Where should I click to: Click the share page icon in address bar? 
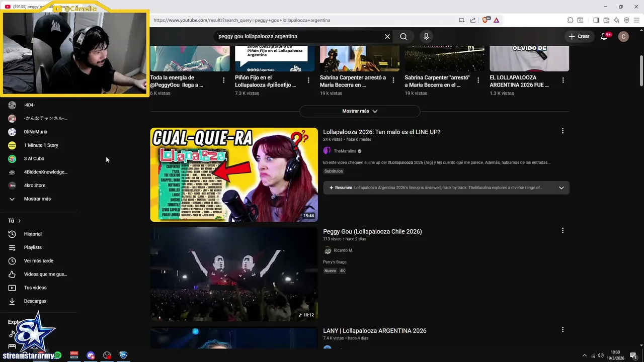(473, 20)
